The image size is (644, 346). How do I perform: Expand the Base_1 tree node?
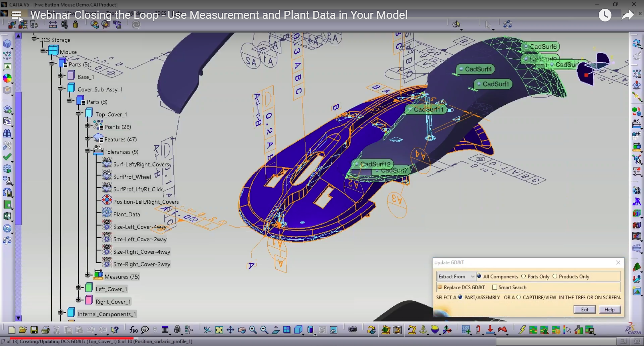(61, 76)
